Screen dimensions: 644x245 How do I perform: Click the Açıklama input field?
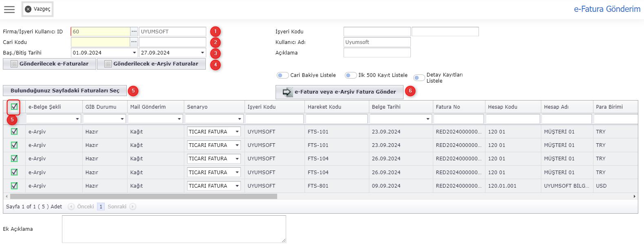(377, 52)
